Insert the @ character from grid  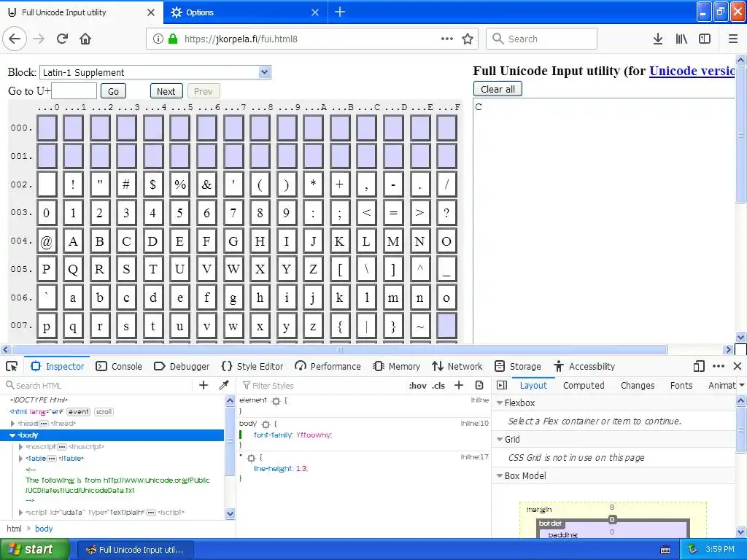coord(47,241)
